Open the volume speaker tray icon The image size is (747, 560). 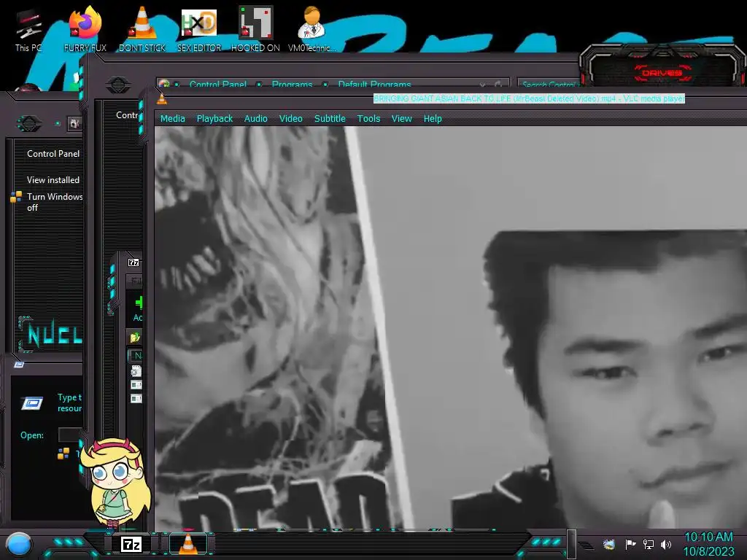click(666, 544)
